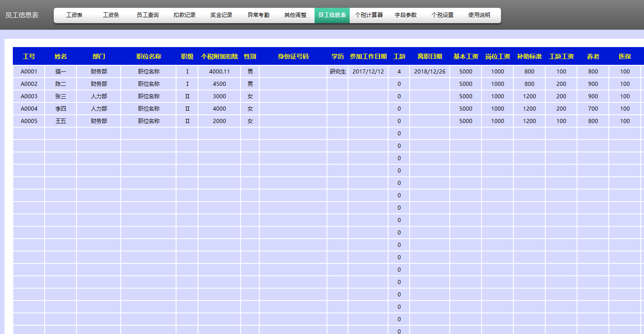644x334 pixels.
Task: Switch to the 其他调整 tab
Action: 295,15
